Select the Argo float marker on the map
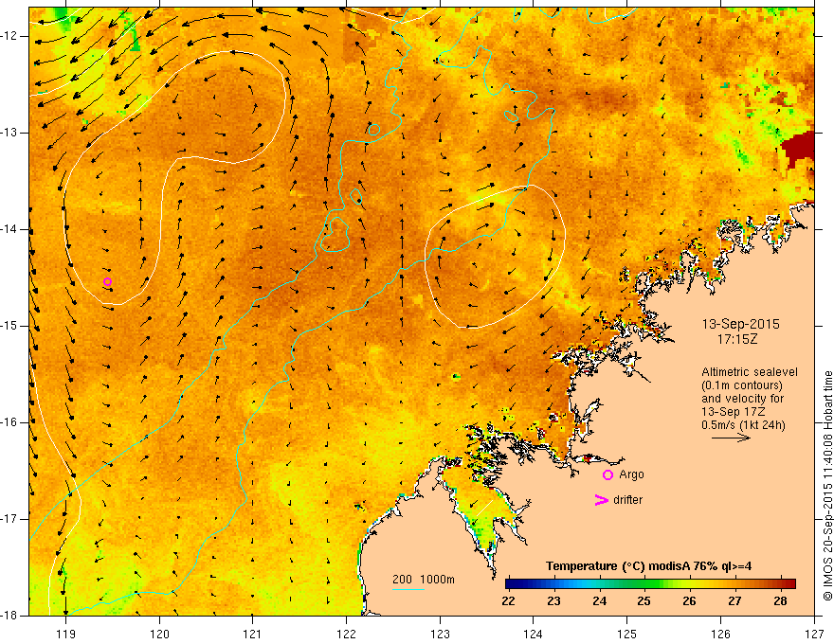 click(x=107, y=281)
